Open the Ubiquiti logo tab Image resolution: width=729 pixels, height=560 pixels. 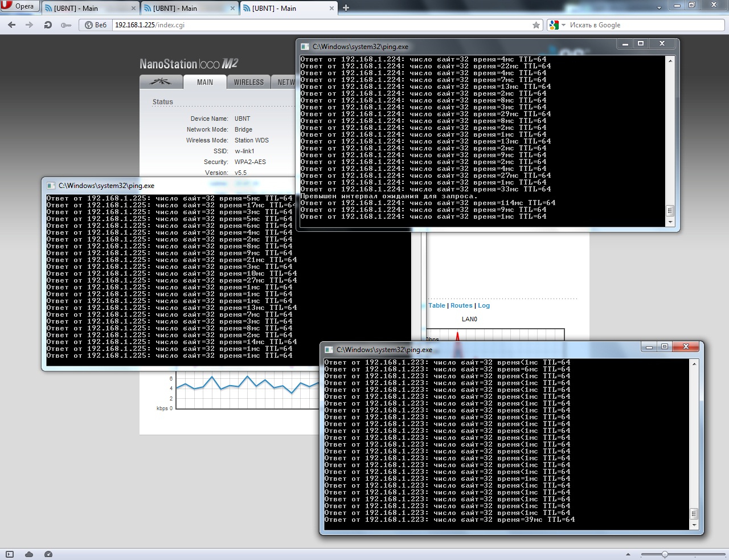tap(161, 82)
